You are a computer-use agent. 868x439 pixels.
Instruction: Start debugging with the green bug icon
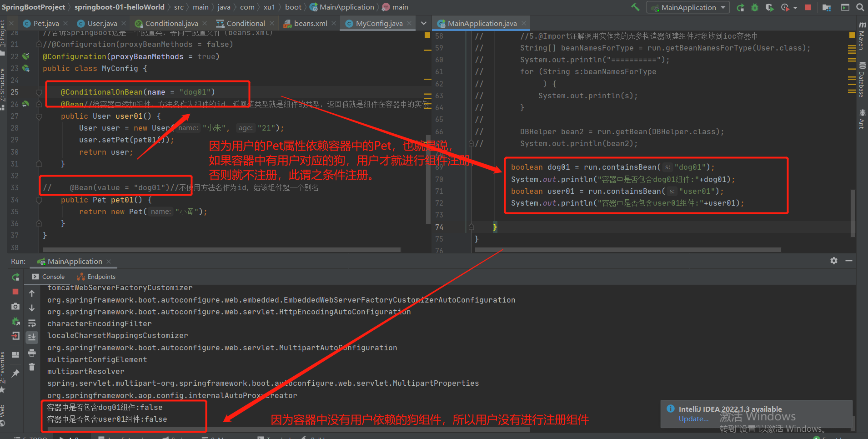(755, 7)
